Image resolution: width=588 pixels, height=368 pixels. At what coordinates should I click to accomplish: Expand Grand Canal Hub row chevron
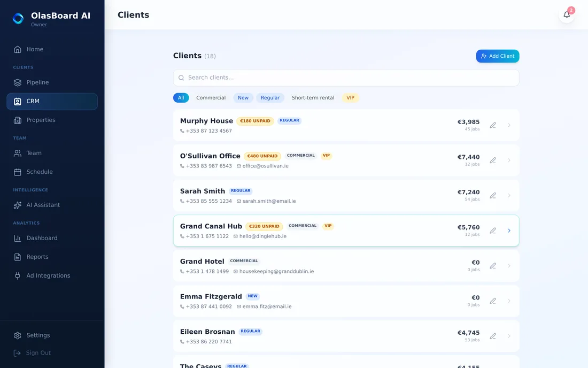pyautogui.click(x=509, y=231)
